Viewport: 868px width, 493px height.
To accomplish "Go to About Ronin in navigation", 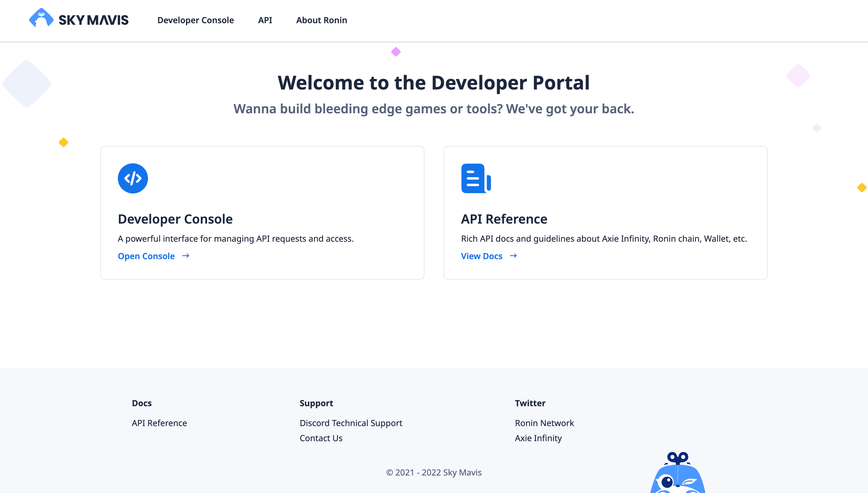I will click(x=321, y=20).
